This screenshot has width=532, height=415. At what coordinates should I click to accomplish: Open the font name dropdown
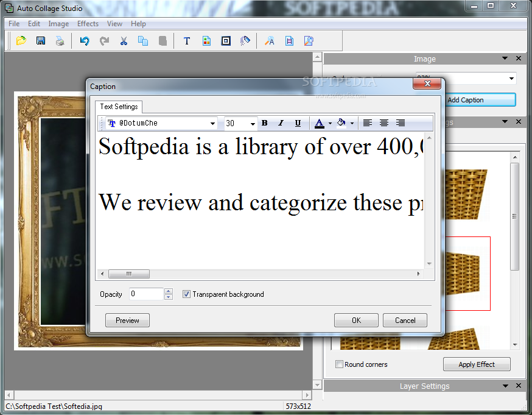pyautogui.click(x=212, y=123)
